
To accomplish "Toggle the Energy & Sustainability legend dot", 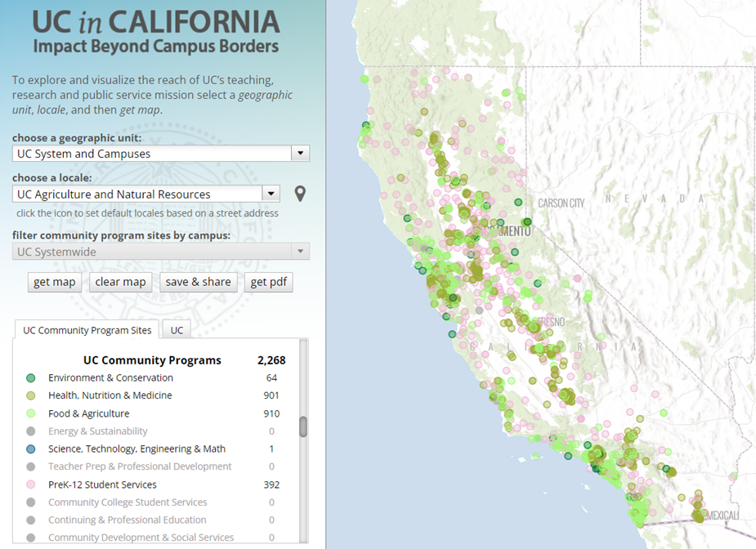I will (31, 431).
